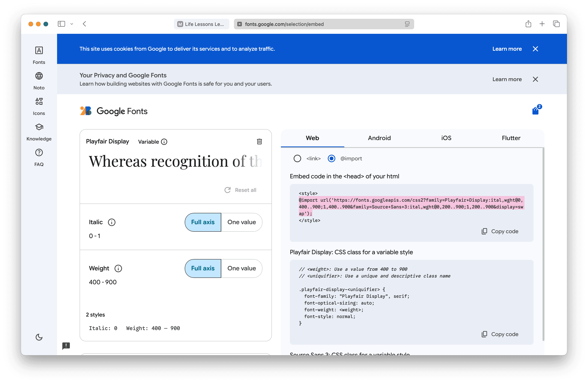Viewport: 588px width, 383px height.
Task: Open the Safari share menu
Action: point(528,24)
